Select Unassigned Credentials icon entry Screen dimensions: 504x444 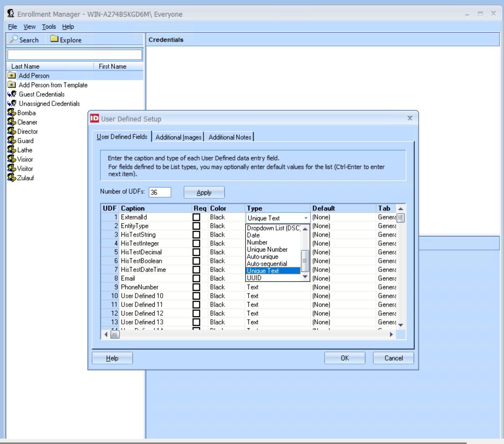[x=12, y=103]
